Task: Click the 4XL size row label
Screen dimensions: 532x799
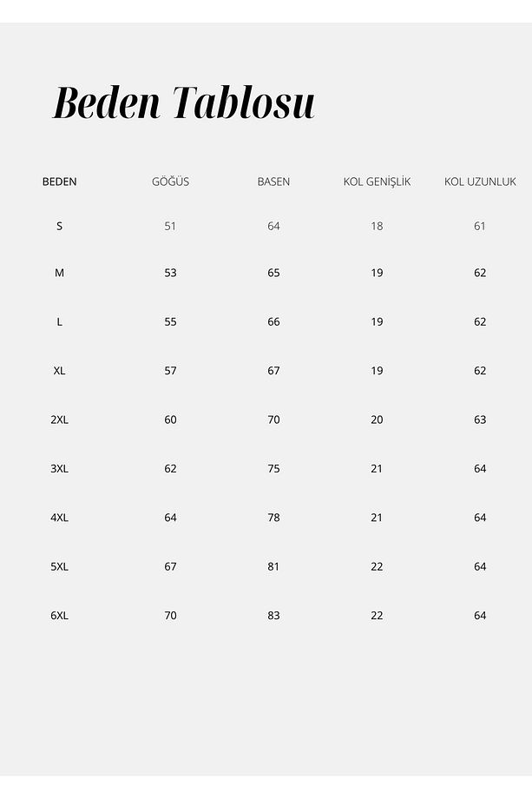Action: click(x=60, y=518)
